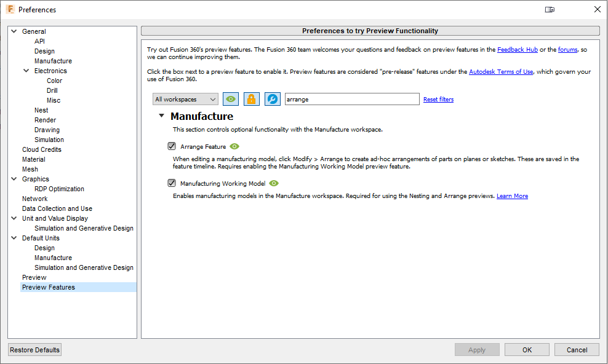The height and width of the screenshot is (364, 608).
Task: Select Preview Features in tree
Action: click(x=49, y=287)
